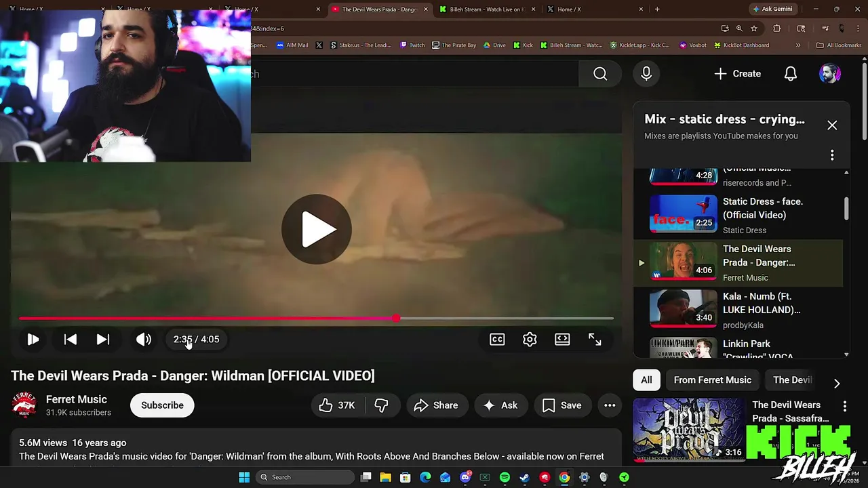The height and width of the screenshot is (488, 868).
Task: Expand hidden bookmarks chevron
Action: tap(798, 45)
